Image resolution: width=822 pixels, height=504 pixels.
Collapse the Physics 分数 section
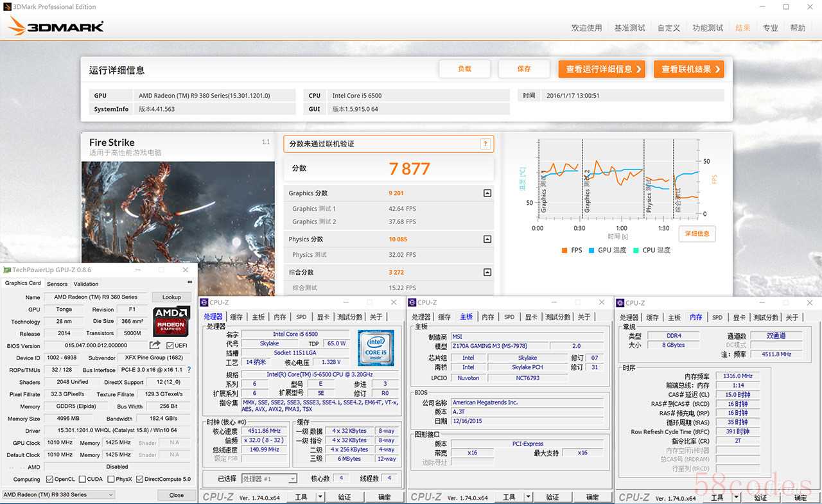pyautogui.click(x=487, y=239)
